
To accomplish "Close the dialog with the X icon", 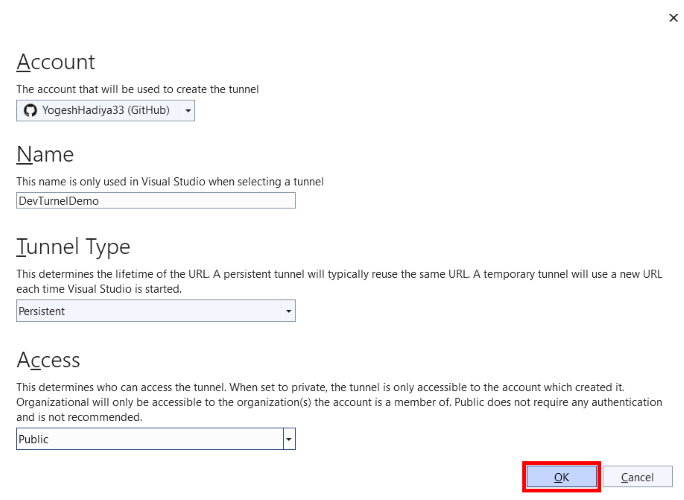I will pos(673,18).
